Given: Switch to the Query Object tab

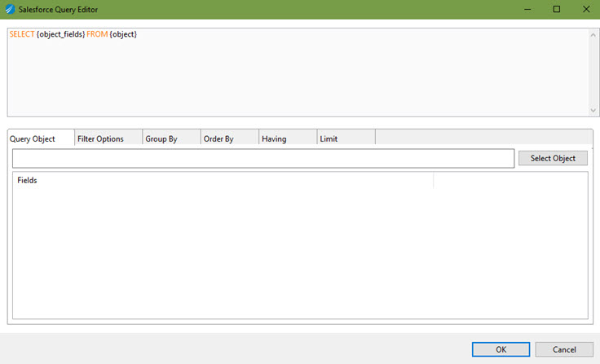Looking at the screenshot, I should click(41, 138).
